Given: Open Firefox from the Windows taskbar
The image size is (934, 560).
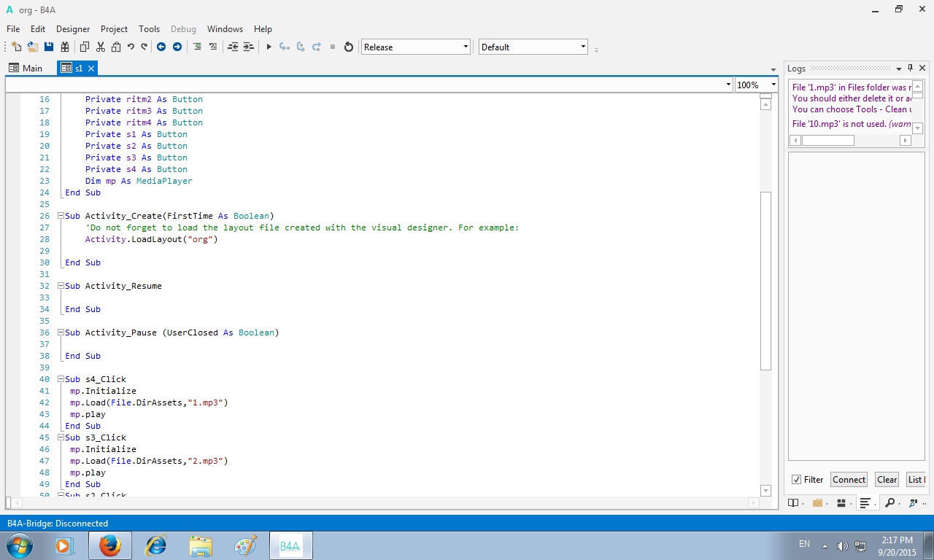Looking at the screenshot, I should click(110, 545).
